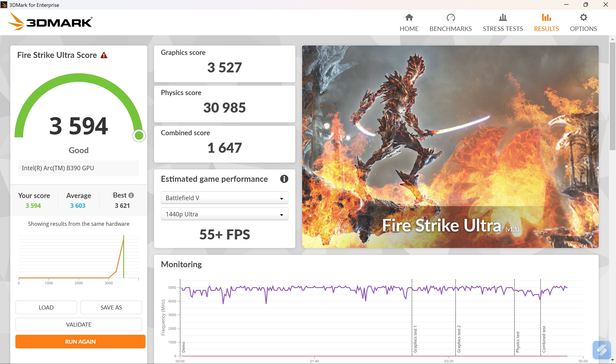Click the orange Results bars icon
The height and width of the screenshot is (364, 616).
pyautogui.click(x=546, y=18)
